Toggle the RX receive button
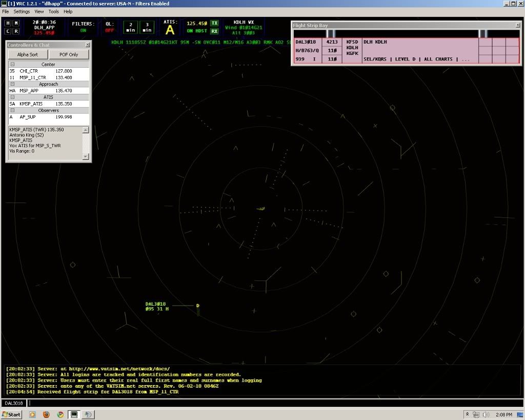The width and height of the screenshot is (525, 420). click(214, 31)
